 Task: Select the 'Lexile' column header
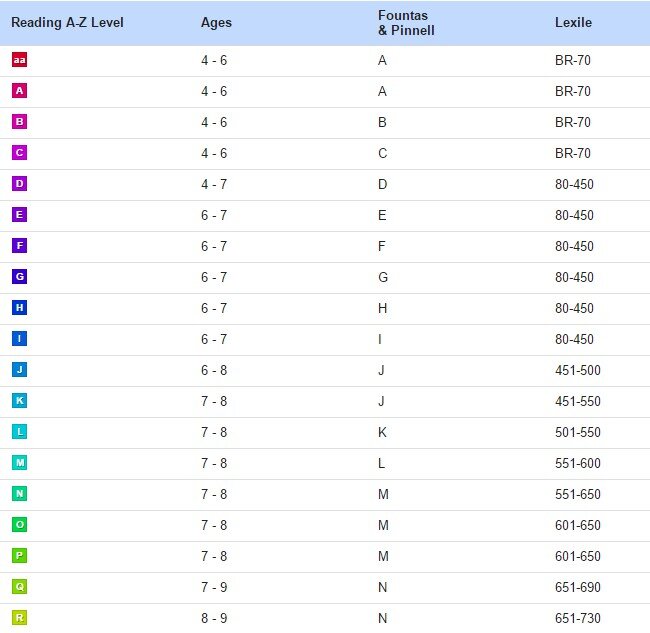pyautogui.click(x=573, y=22)
